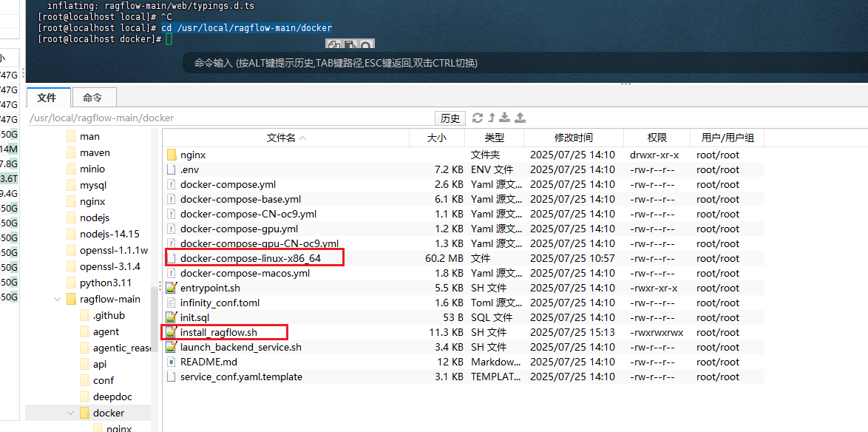
Task: Click the YAML icon beside docker-compose.yml
Action: (172, 184)
